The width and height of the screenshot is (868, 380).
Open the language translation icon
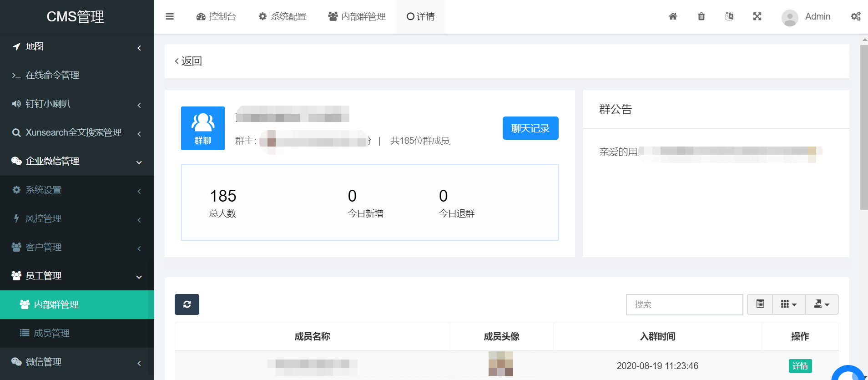(x=729, y=16)
